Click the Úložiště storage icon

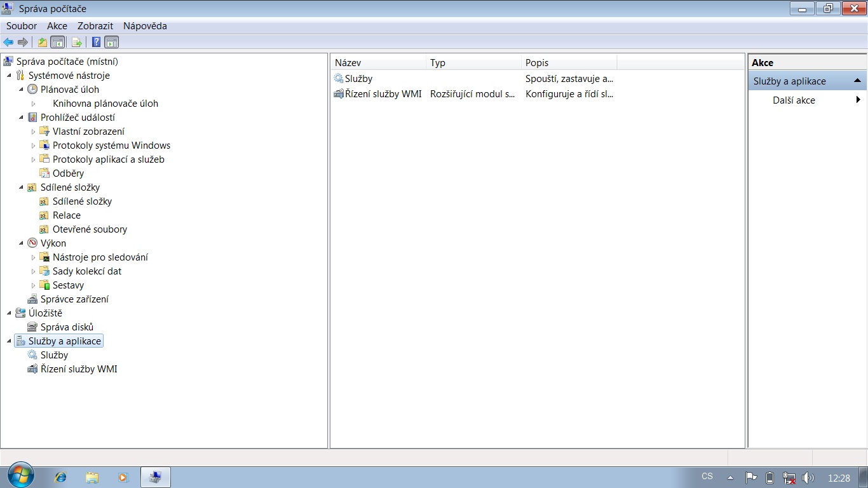[x=20, y=313]
